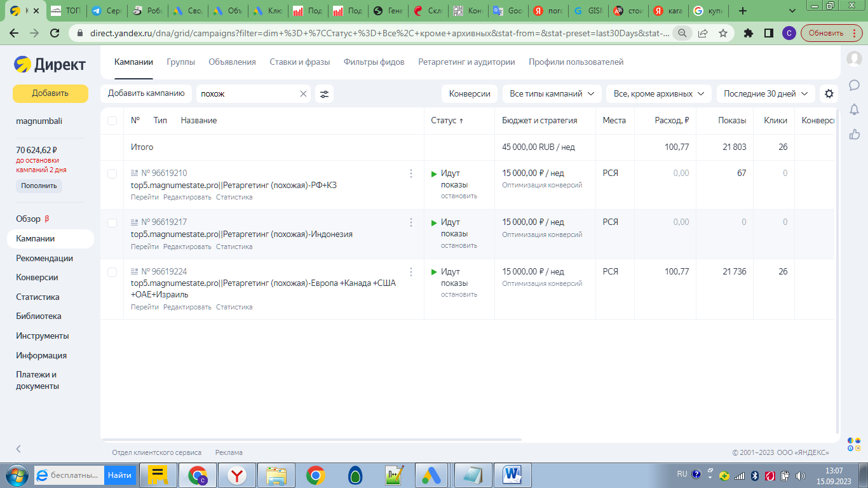This screenshot has height=488, width=868.
Task: Open the notifications bell icon
Action: pyautogui.click(x=854, y=109)
